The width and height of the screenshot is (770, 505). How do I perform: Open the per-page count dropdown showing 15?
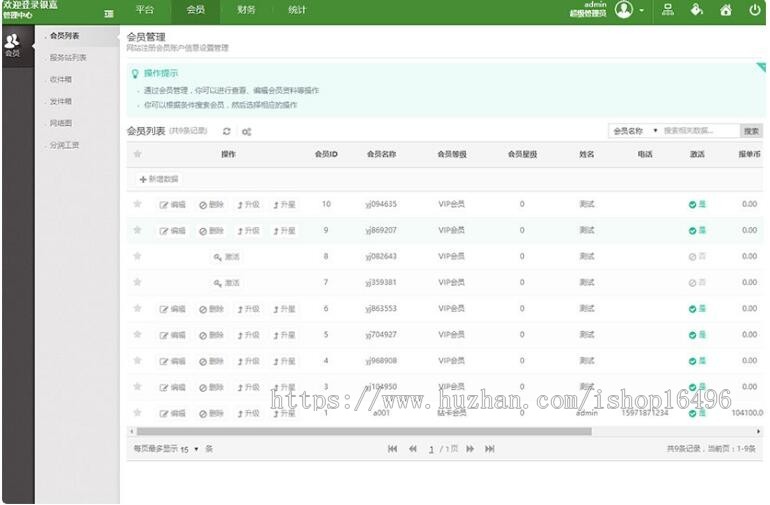(190, 449)
